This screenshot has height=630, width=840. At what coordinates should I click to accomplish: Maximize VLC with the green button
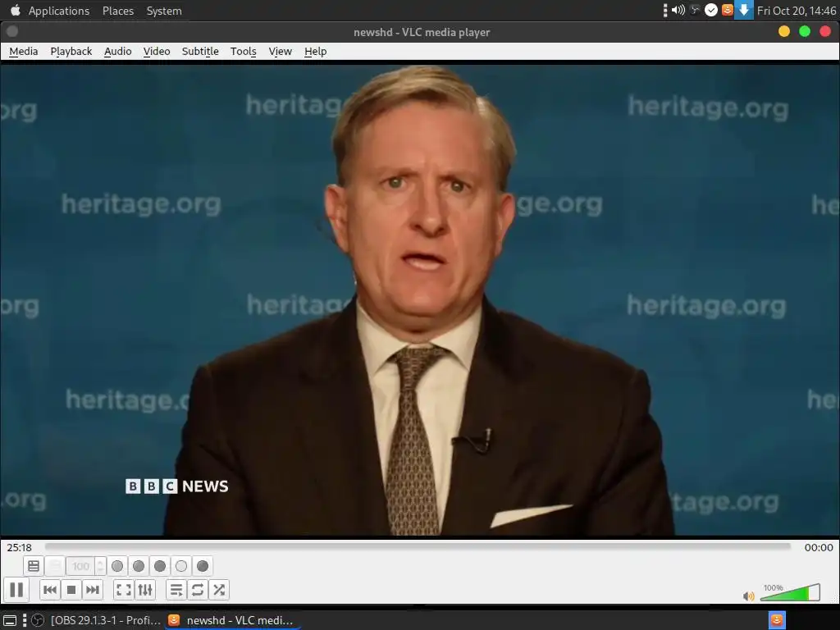click(x=805, y=32)
